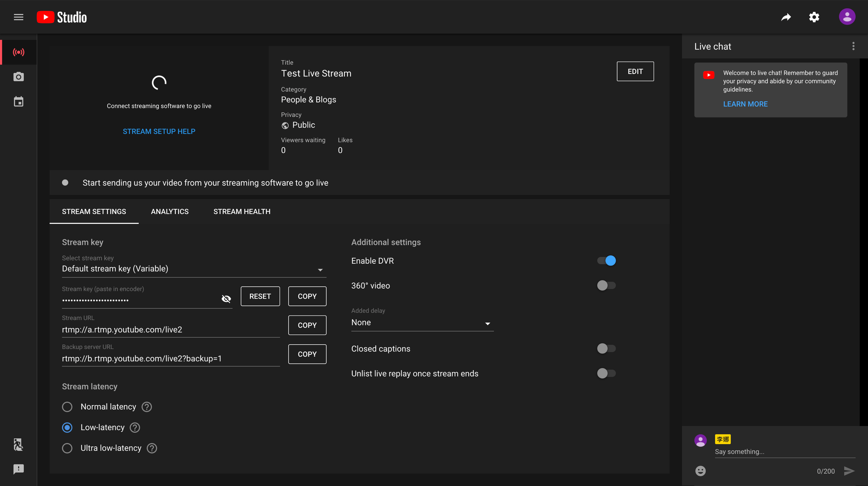
Task: Open the hamburger navigation menu
Action: pyautogui.click(x=19, y=17)
